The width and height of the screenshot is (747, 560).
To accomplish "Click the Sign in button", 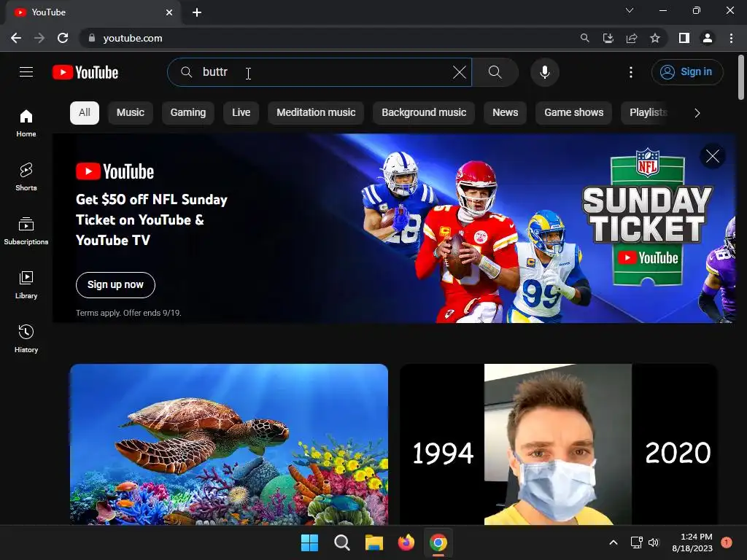I will click(687, 72).
